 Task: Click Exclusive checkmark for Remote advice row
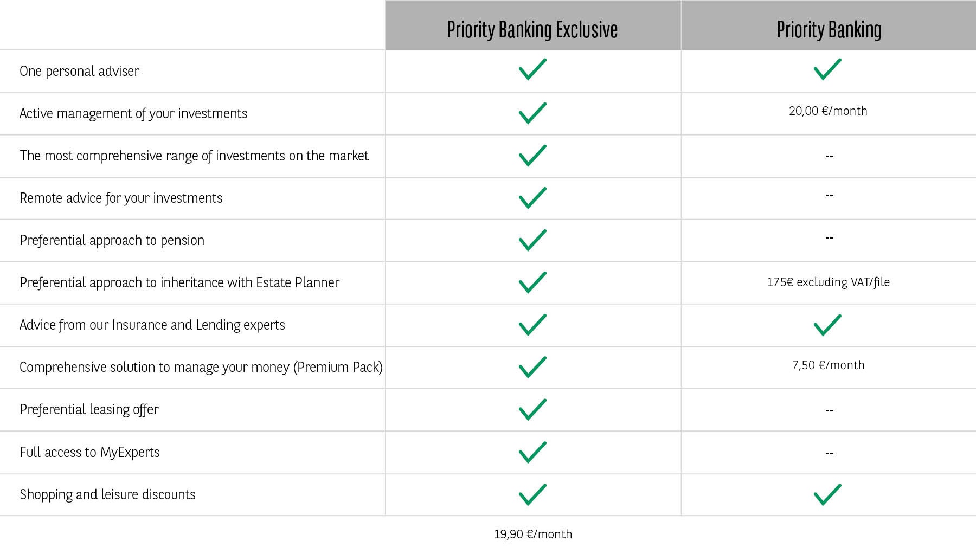coord(532,198)
